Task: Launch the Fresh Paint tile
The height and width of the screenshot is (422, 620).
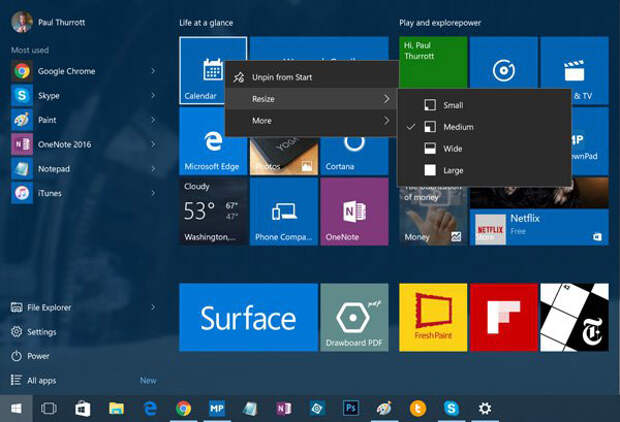Action: pos(433,317)
